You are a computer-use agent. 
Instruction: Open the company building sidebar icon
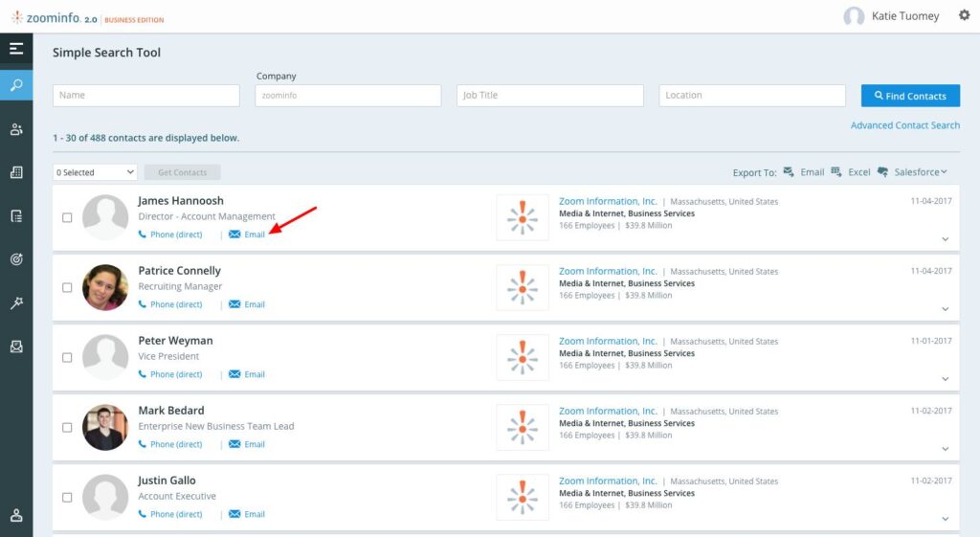click(16, 172)
